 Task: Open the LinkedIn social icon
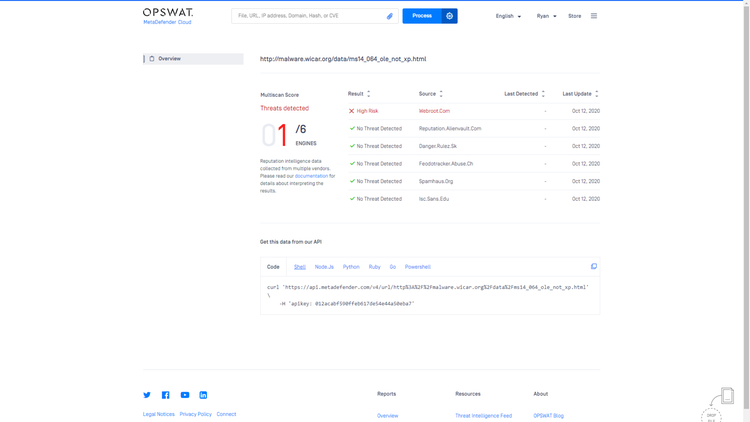(203, 395)
